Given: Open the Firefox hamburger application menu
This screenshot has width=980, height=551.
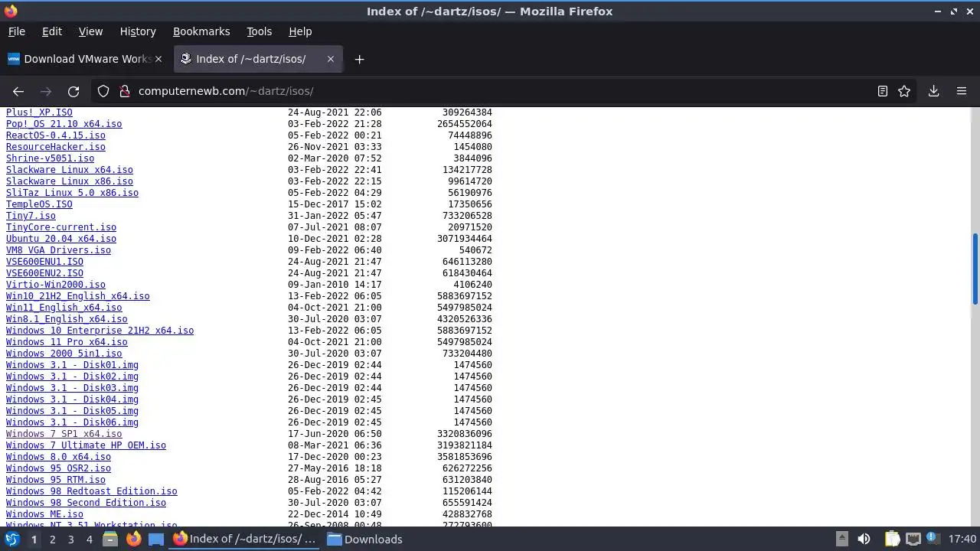Looking at the screenshot, I should tap(962, 91).
